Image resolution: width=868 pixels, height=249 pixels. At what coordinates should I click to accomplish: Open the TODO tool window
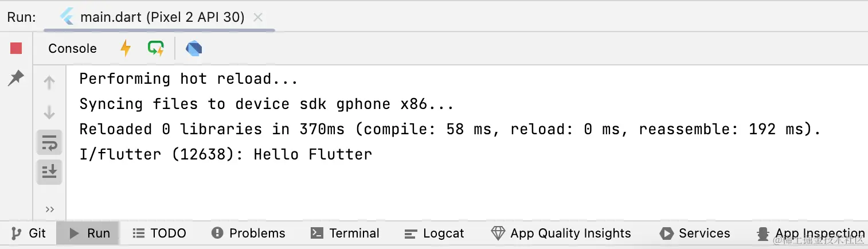point(159,233)
